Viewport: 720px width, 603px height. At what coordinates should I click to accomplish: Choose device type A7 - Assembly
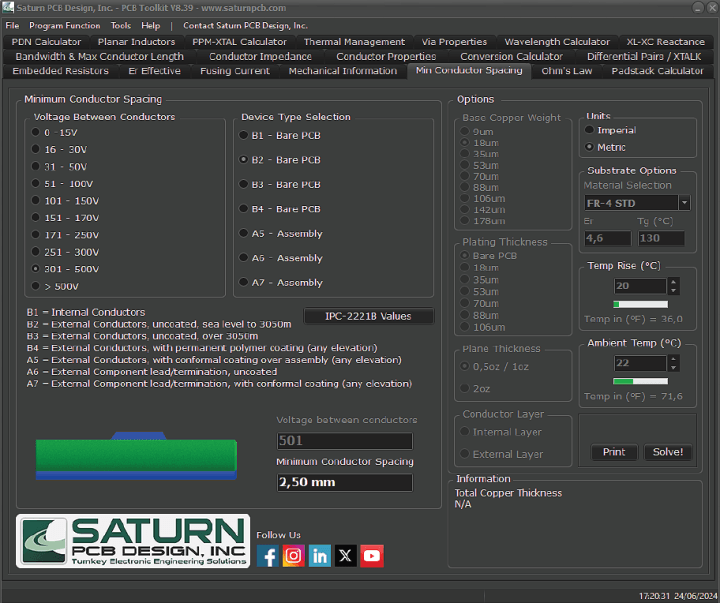click(x=281, y=282)
